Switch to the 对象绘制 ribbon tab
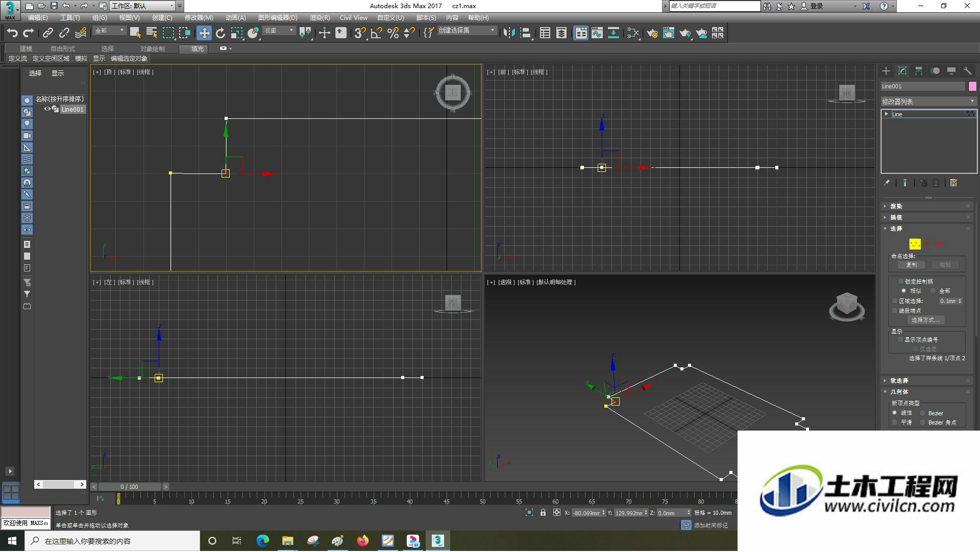Screen dimensions: 980x552 click(x=153, y=49)
